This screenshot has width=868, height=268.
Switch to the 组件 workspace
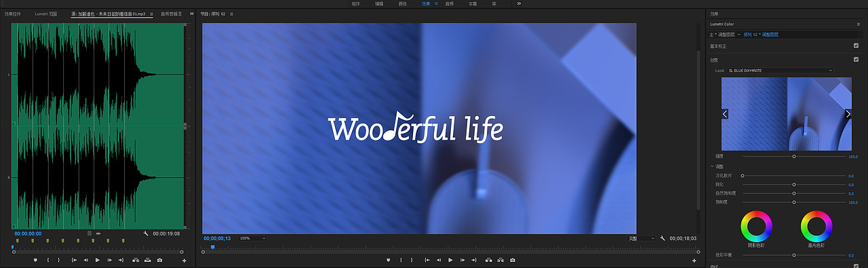click(x=355, y=3)
